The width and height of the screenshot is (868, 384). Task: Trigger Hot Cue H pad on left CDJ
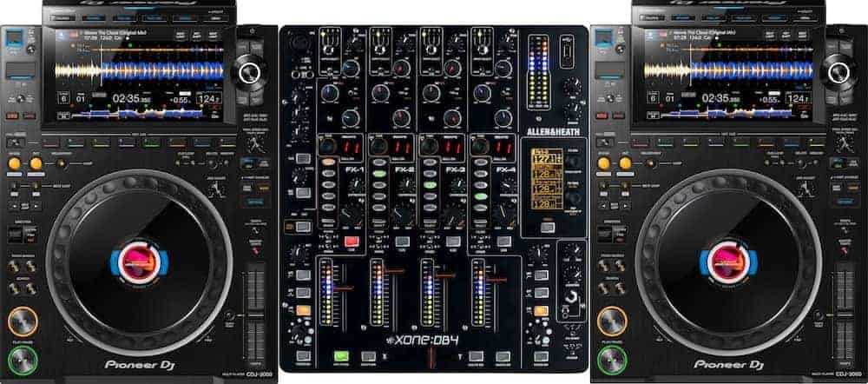tap(227, 142)
